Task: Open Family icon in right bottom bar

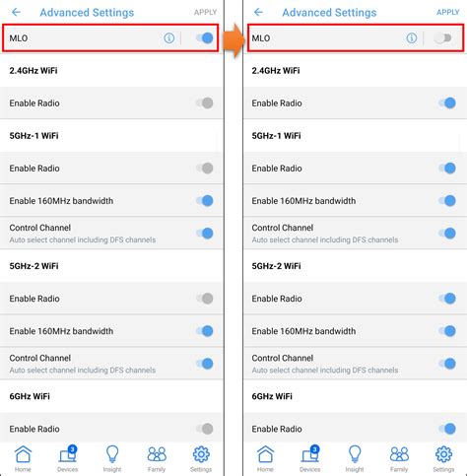Action: coord(399,454)
